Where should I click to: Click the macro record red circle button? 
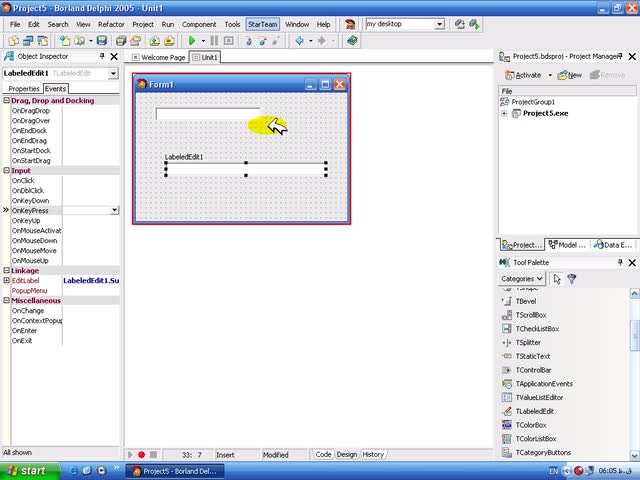pos(142,454)
